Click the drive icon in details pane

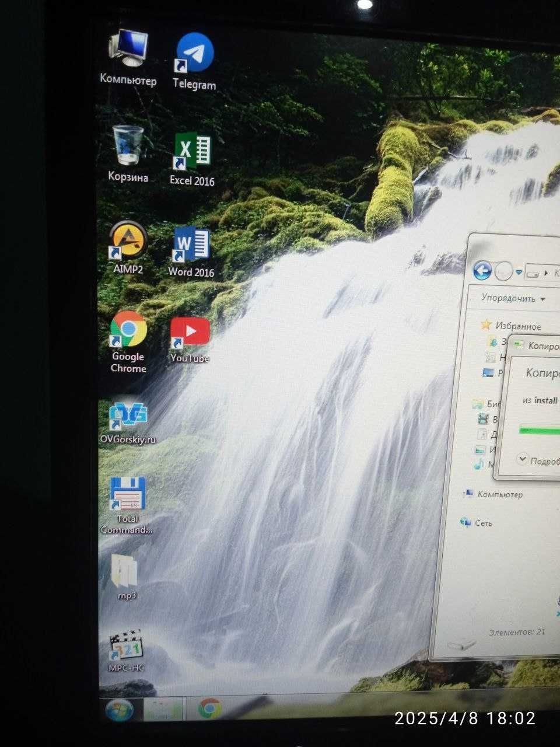[x=461, y=645]
